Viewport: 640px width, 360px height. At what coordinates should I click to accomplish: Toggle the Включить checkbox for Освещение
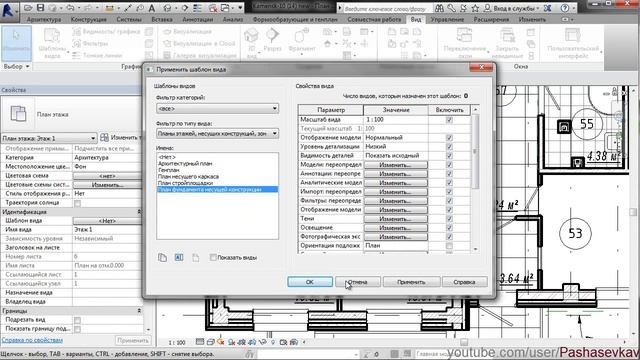coord(449,227)
